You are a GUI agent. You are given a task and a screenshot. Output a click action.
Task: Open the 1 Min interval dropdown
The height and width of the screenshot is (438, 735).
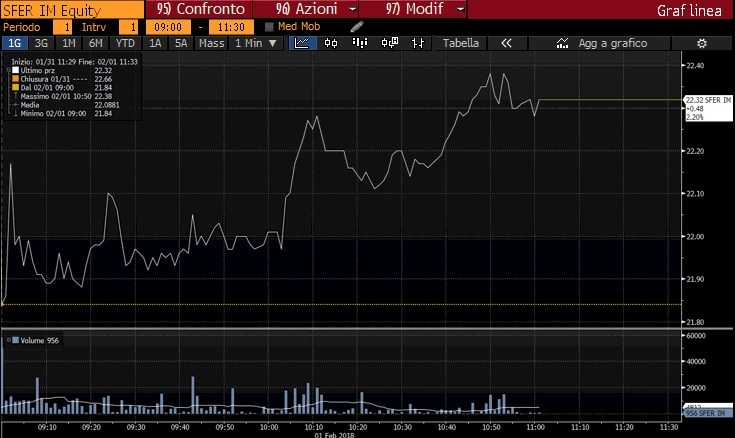pos(255,44)
